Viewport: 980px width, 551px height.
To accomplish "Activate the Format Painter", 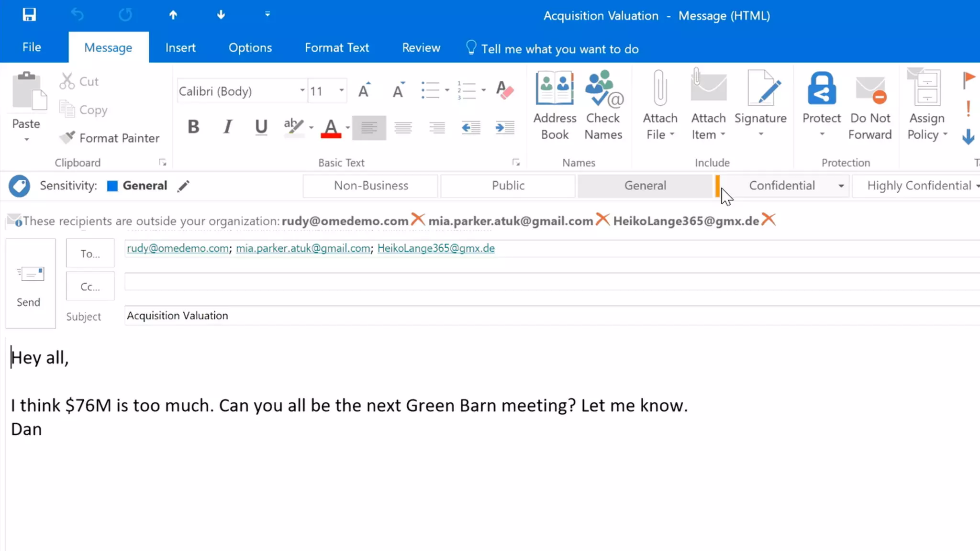I will (x=110, y=138).
